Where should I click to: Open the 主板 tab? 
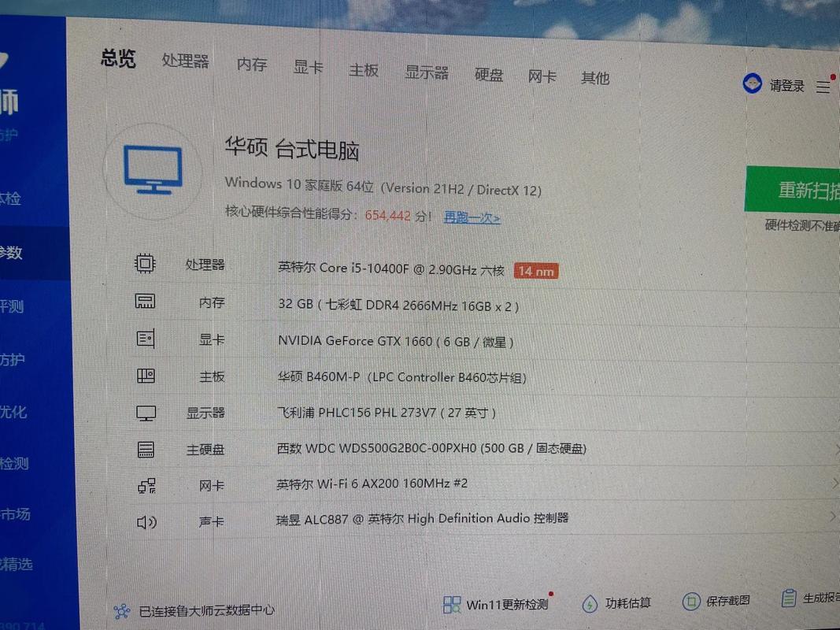pos(363,70)
